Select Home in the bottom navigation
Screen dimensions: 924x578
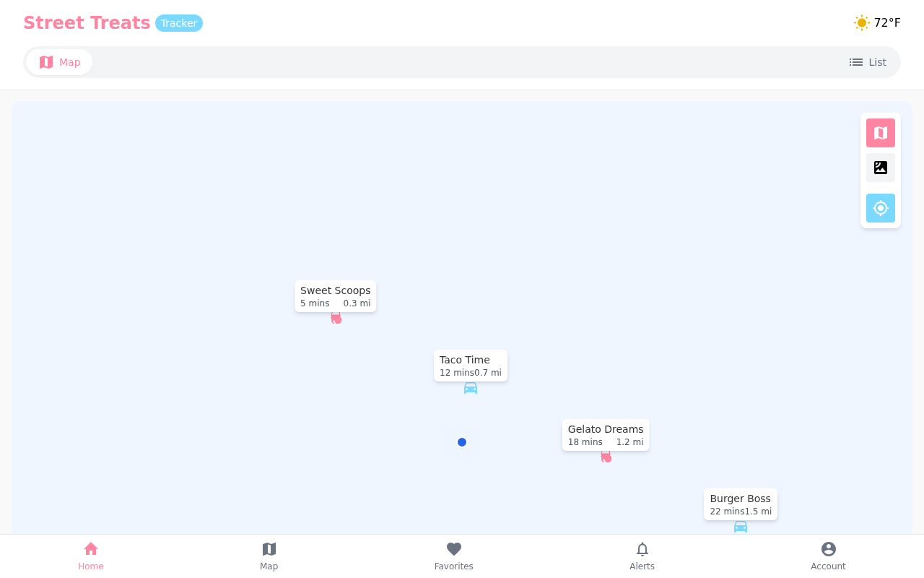point(90,556)
